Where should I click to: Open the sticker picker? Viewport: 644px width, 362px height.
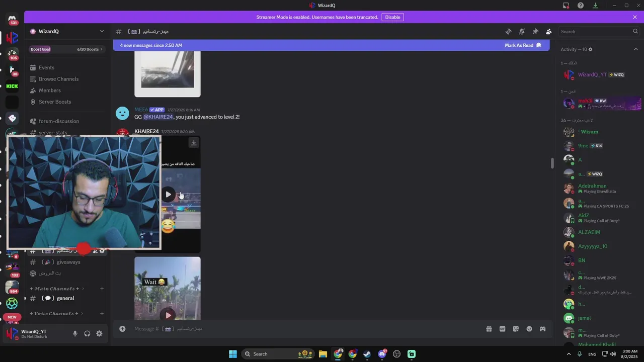tap(516, 329)
